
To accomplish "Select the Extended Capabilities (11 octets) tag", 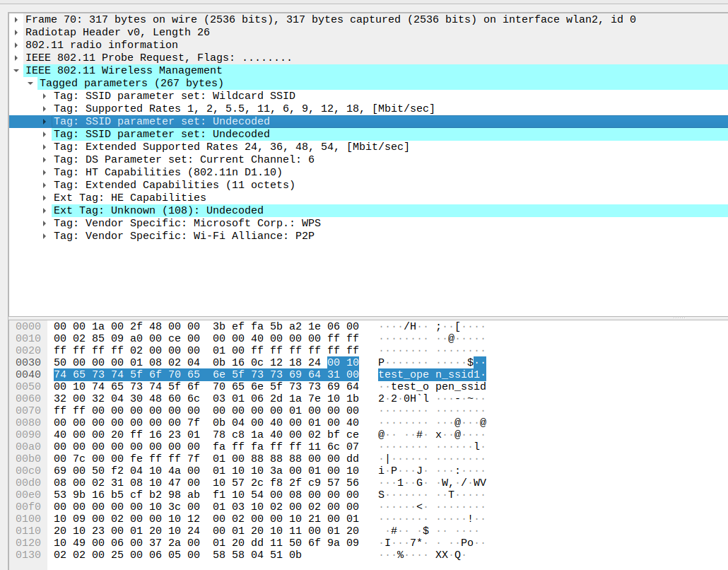I will pyautogui.click(x=174, y=185).
